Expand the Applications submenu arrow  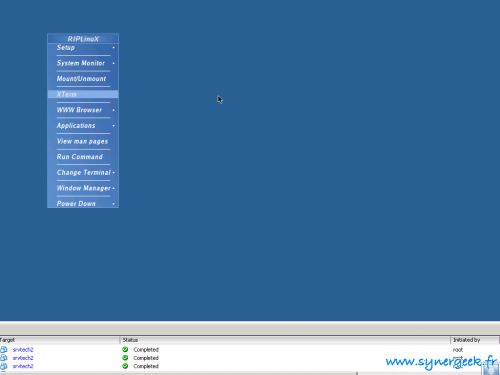tap(114, 126)
